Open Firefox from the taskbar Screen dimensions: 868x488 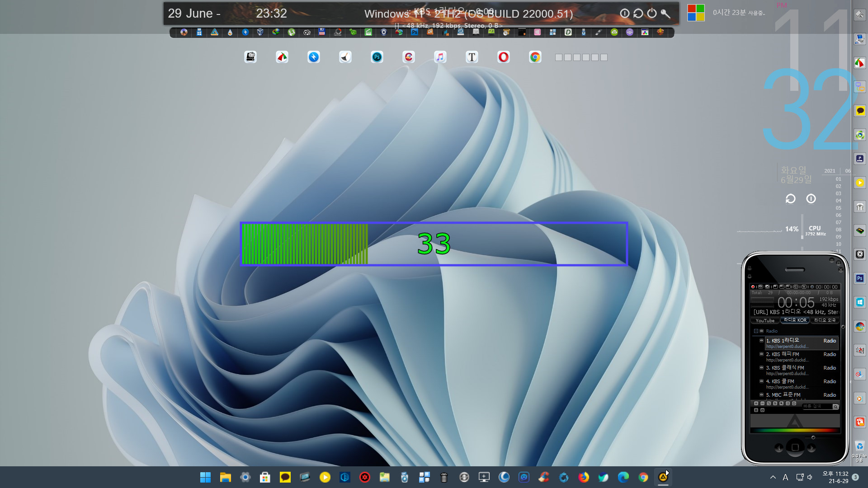pyautogui.click(x=584, y=477)
